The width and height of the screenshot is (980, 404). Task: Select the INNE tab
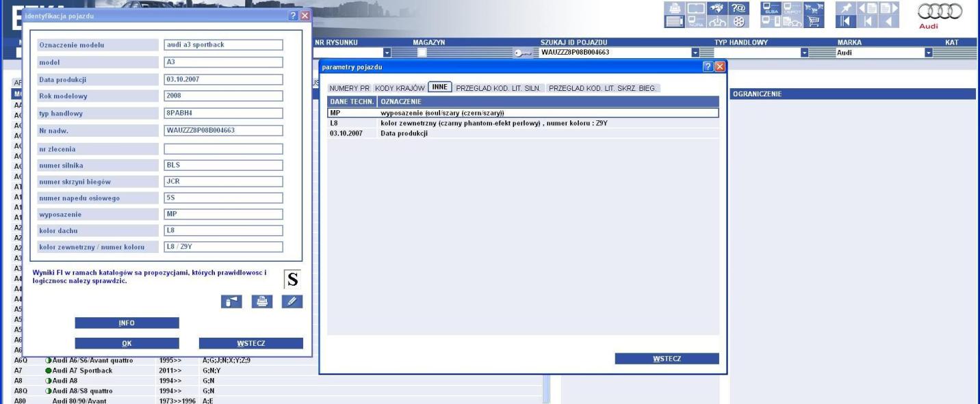440,87
